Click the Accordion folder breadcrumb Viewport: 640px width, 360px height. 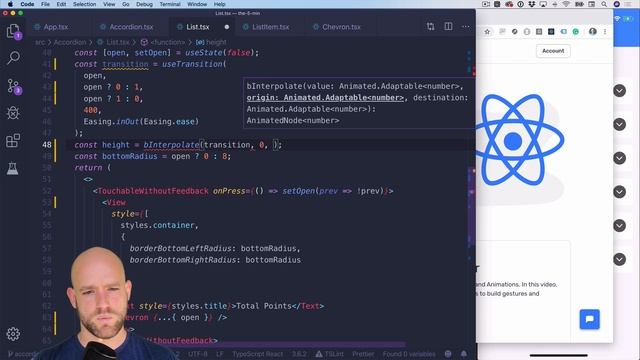click(70, 42)
